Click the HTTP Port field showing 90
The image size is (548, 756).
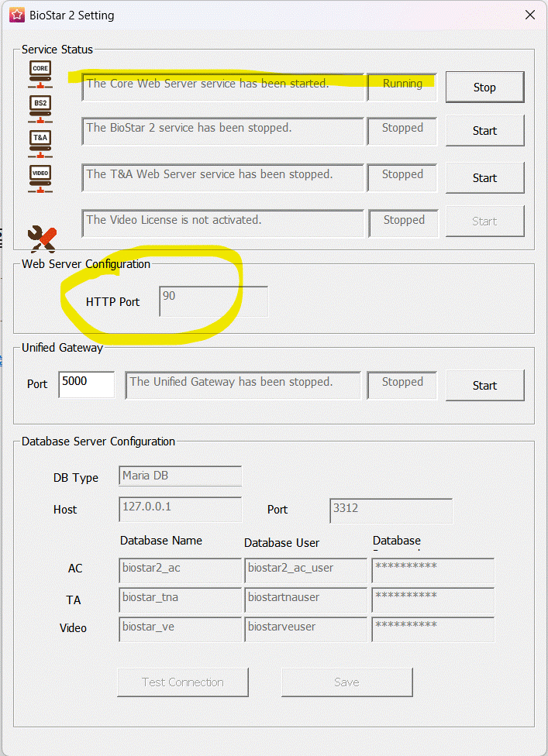pos(214,301)
